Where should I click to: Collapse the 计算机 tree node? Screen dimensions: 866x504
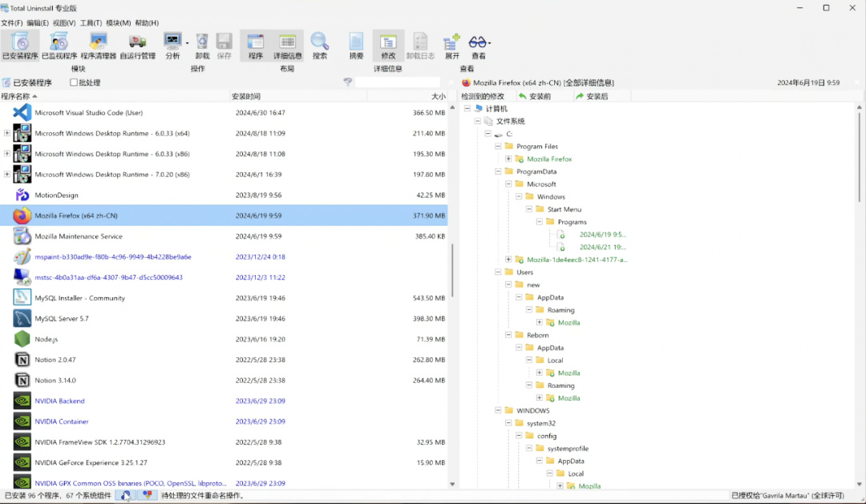coord(467,109)
